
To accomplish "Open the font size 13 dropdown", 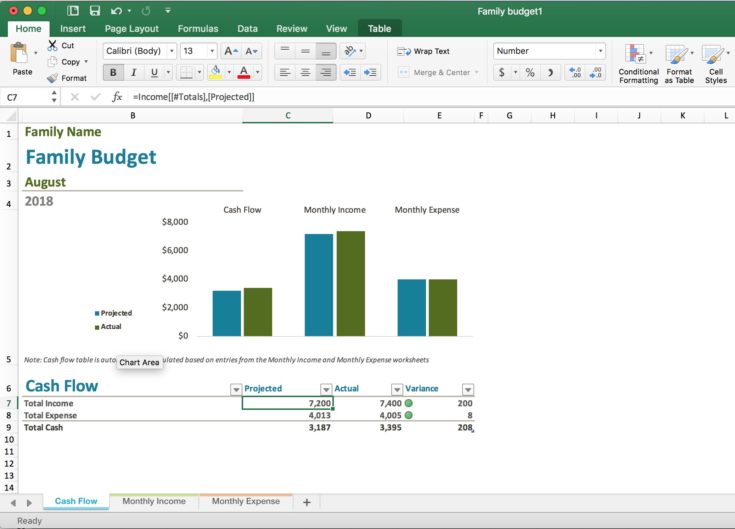I will (212, 51).
